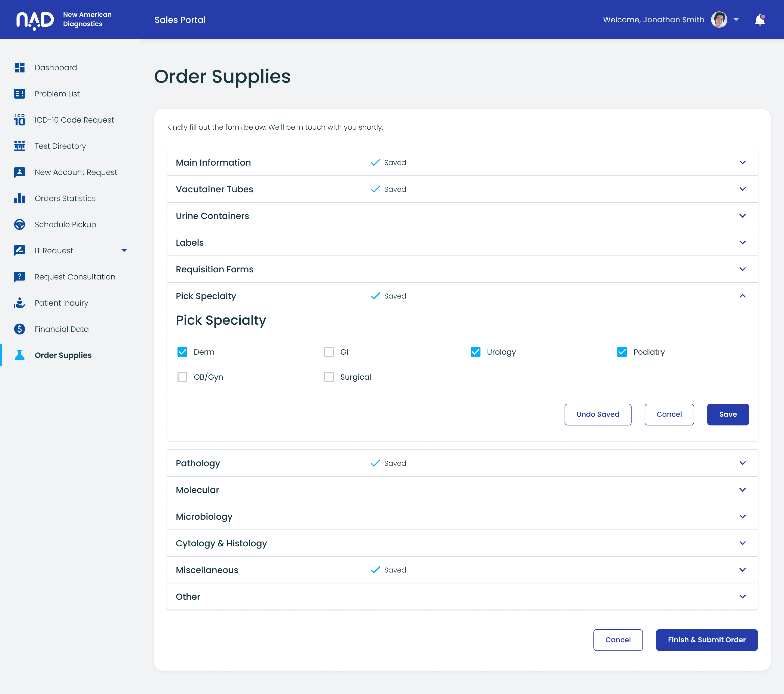Open the Dashboard grid icon

coord(20,68)
